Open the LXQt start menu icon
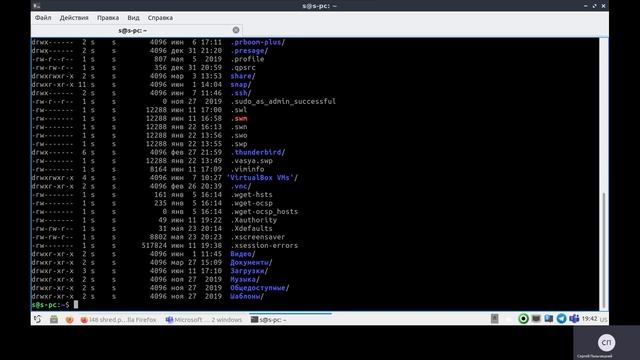Image resolution: width=640 pixels, height=360 pixels. tap(38, 319)
